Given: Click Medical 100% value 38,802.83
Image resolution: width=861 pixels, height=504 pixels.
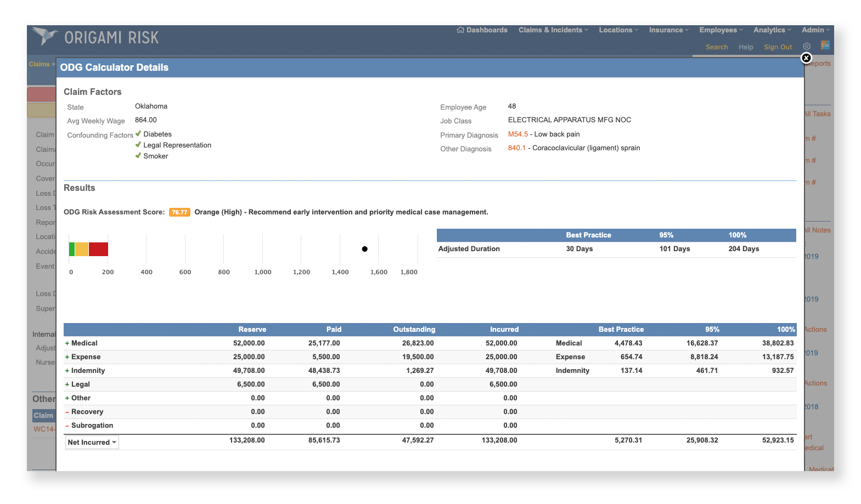Looking at the screenshot, I should pos(778,343).
